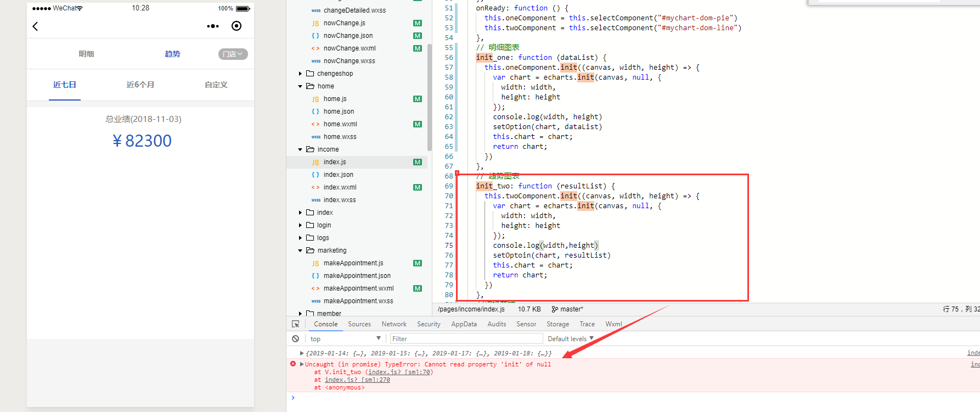Viewport: 980px width, 412px height.
Task: Open the master git branch indicator
Action: (567, 309)
